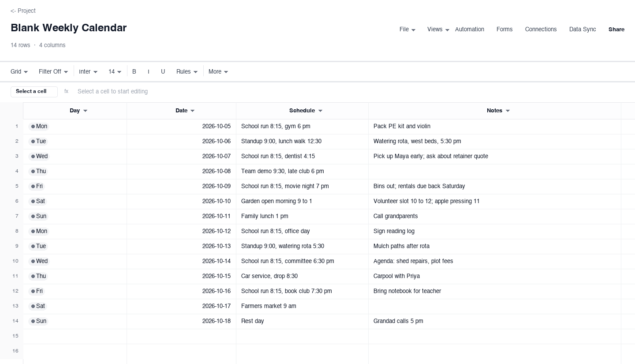Viewport: 635px width, 364px height.
Task: Select the 'Rest day' schedule cell
Action: [302, 321]
